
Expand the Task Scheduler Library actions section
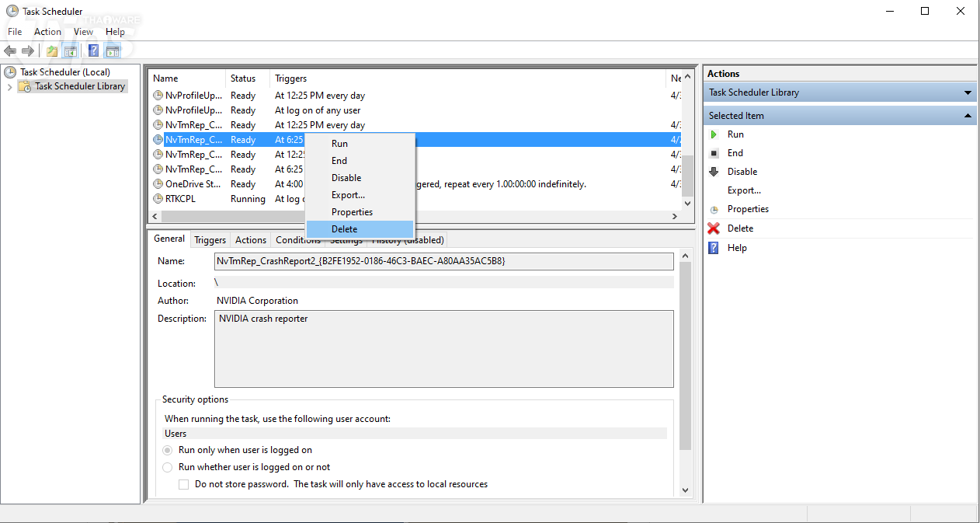(x=968, y=92)
